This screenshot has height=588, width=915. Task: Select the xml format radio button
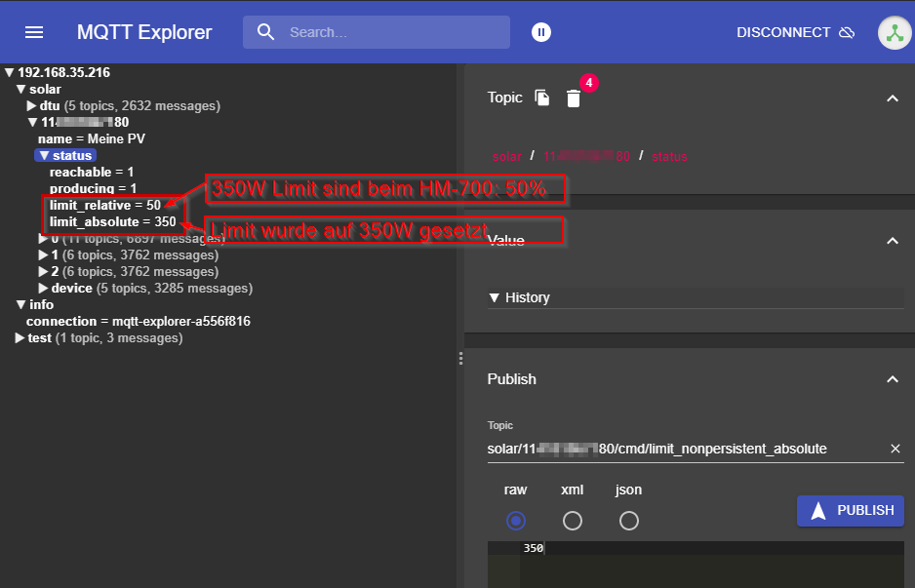pyautogui.click(x=572, y=521)
